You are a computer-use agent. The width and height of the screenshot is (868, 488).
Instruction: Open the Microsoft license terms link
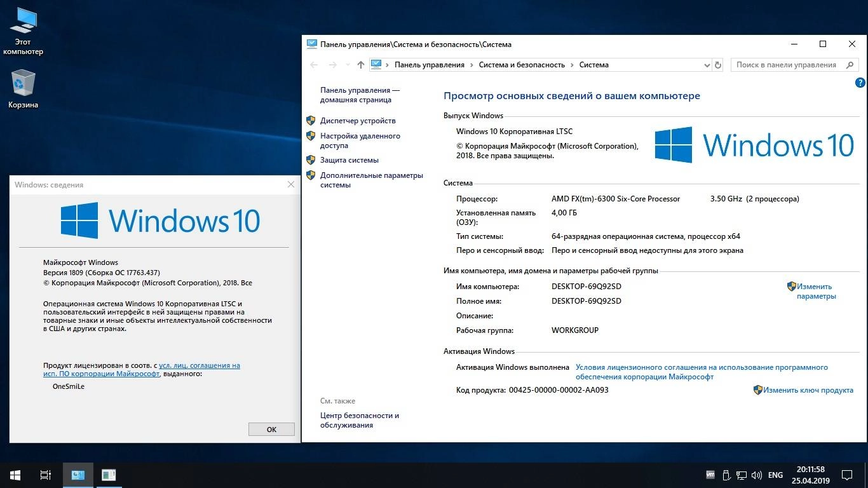(x=702, y=372)
